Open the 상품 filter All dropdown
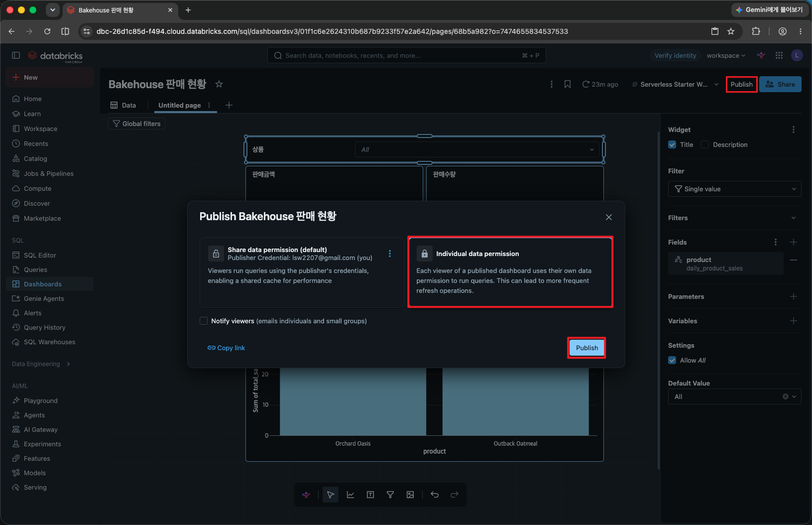Image resolution: width=812 pixels, height=525 pixels. [477, 149]
